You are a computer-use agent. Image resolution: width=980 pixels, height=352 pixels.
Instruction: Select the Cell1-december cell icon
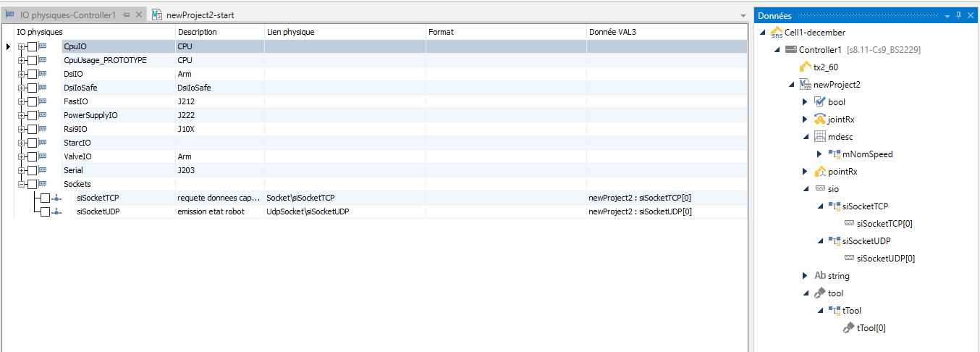pos(777,33)
